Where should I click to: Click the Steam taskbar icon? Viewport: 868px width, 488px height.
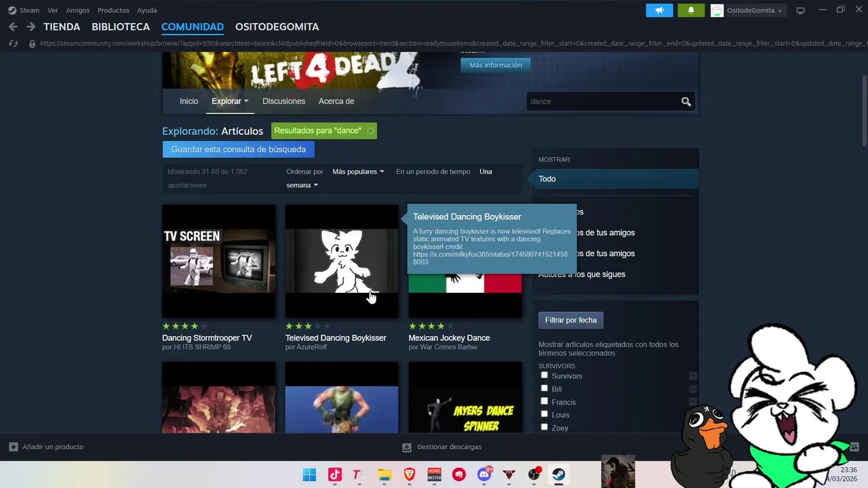(x=559, y=474)
